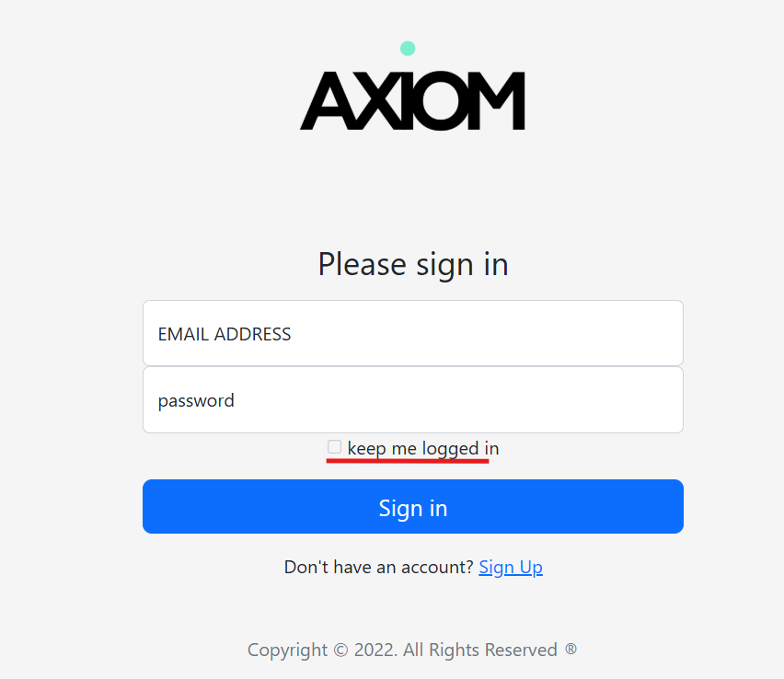This screenshot has width=784, height=679.
Task: Open the Sign Up link
Action: pos(511,567)
